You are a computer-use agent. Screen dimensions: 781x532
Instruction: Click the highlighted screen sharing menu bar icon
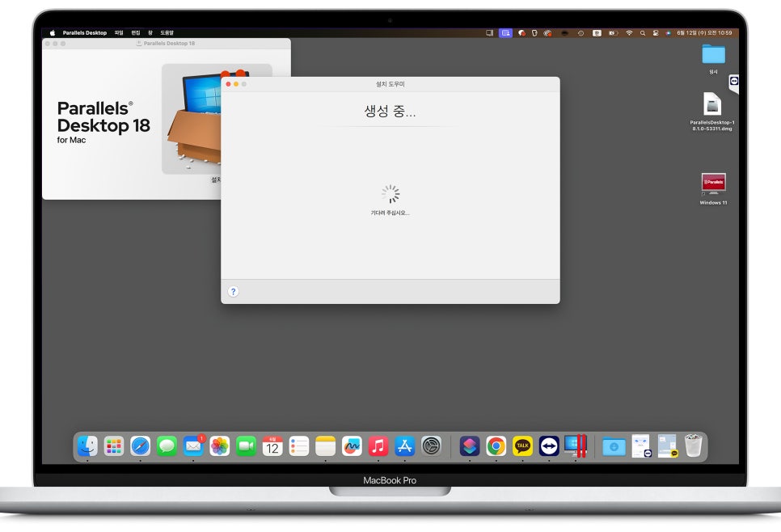(x=505, y=33)
